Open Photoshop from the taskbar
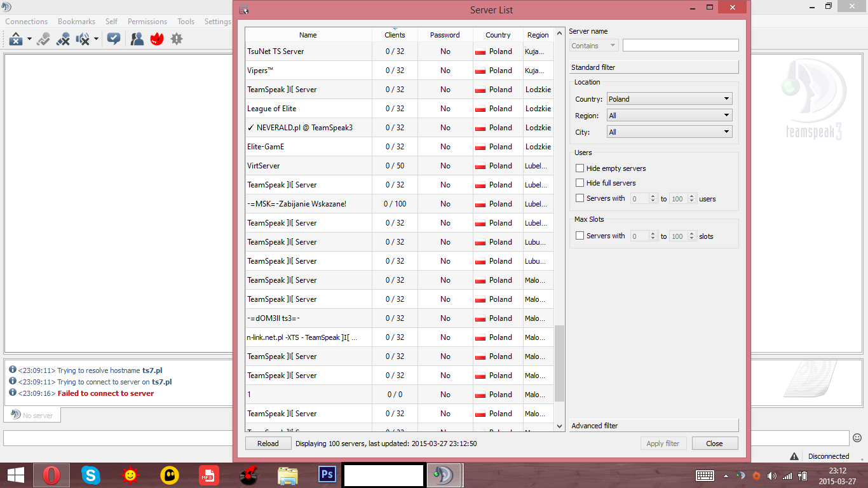This screenshot has height=488, width=868. point(327,475)
